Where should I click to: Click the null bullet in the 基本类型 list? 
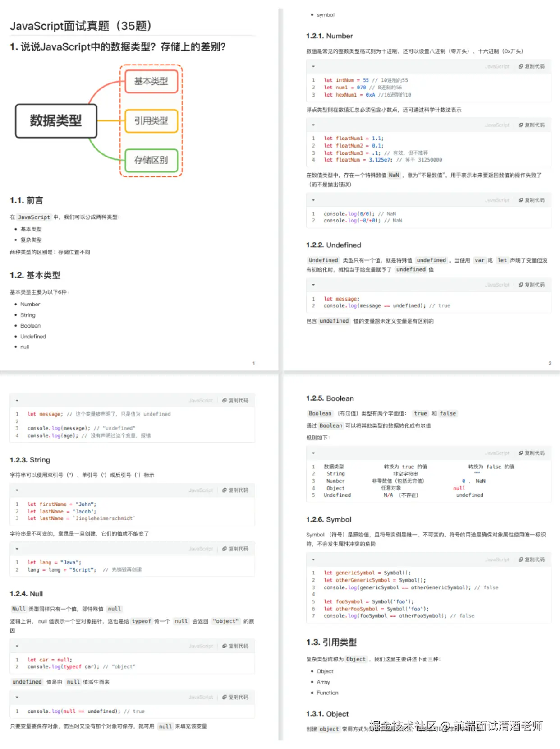[x=25, y=347]
